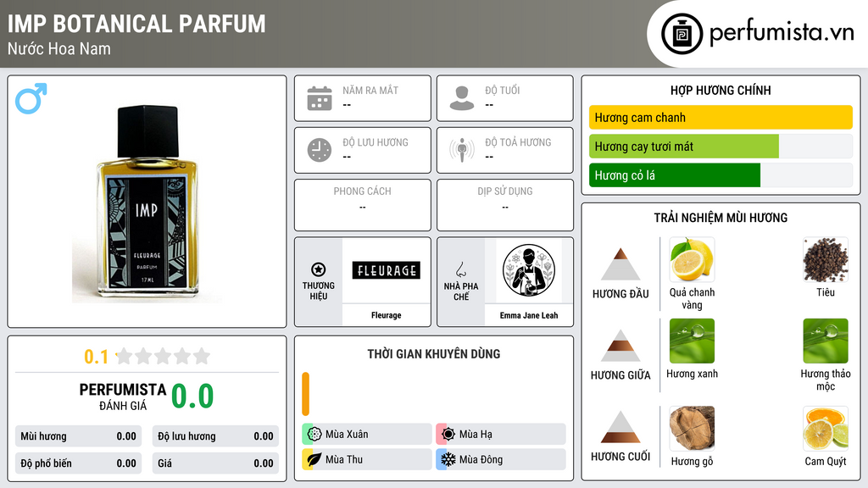Click the orange recommended-time bar
This screenshot has width=868, height=488.
pyautogui.click(x=305, y=393)
